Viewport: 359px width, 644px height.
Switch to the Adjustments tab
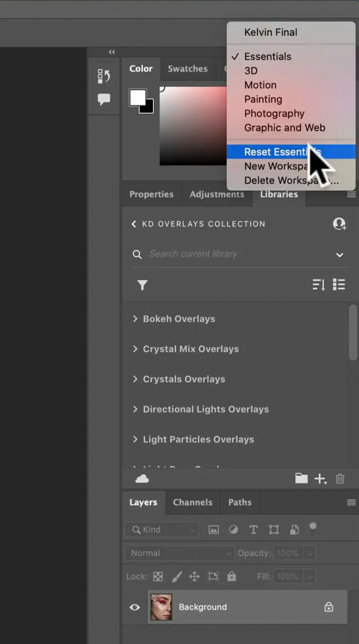pos(217,195)
